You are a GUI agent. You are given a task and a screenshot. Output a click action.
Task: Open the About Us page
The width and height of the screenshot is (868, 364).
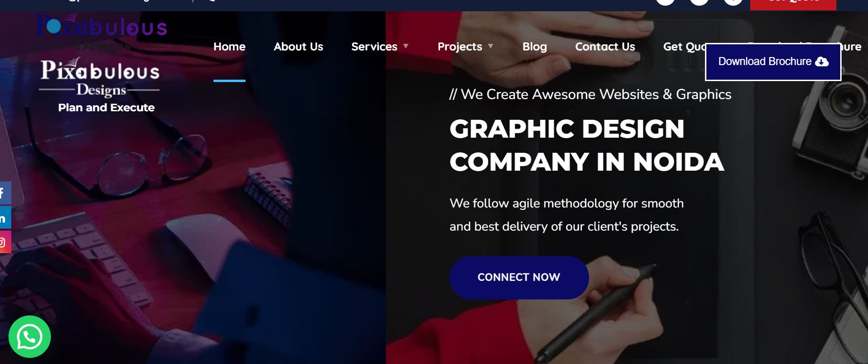(x=298, y=47)
